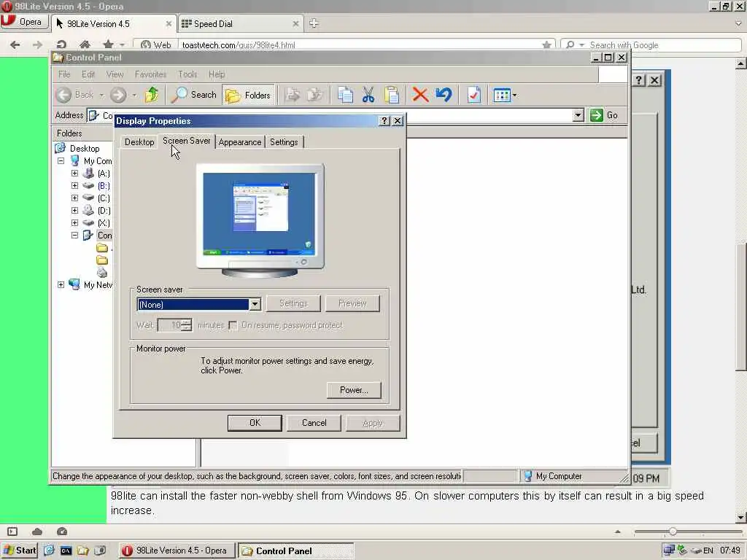Viewport: 747px width, 560px height.
Task: Click the Copy toolbar icon
Action: (345, 95)
